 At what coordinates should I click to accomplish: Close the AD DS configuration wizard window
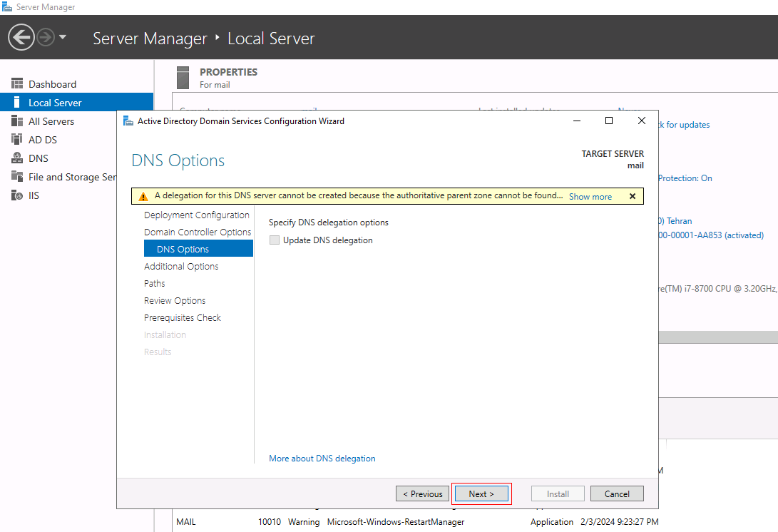click(x=642, y=121)
